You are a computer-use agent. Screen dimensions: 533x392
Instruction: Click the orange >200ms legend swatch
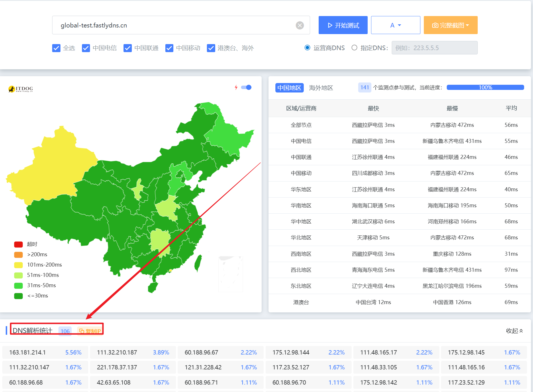[18, 255]
